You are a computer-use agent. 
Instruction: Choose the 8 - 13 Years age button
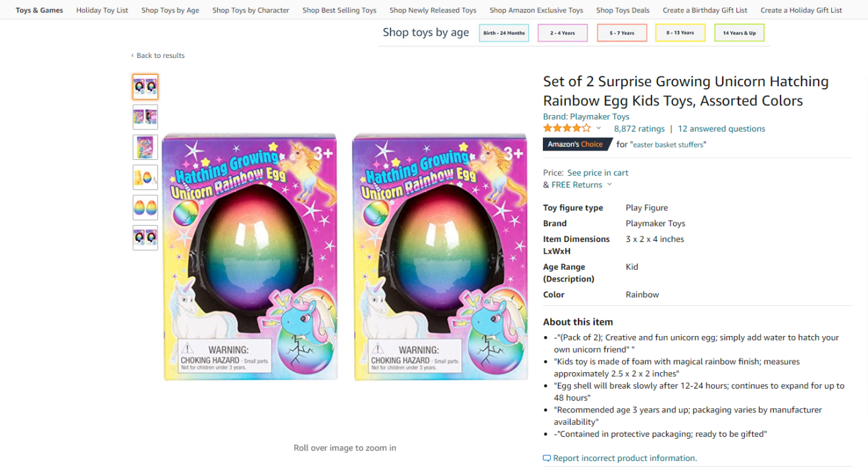coord(680,33)
